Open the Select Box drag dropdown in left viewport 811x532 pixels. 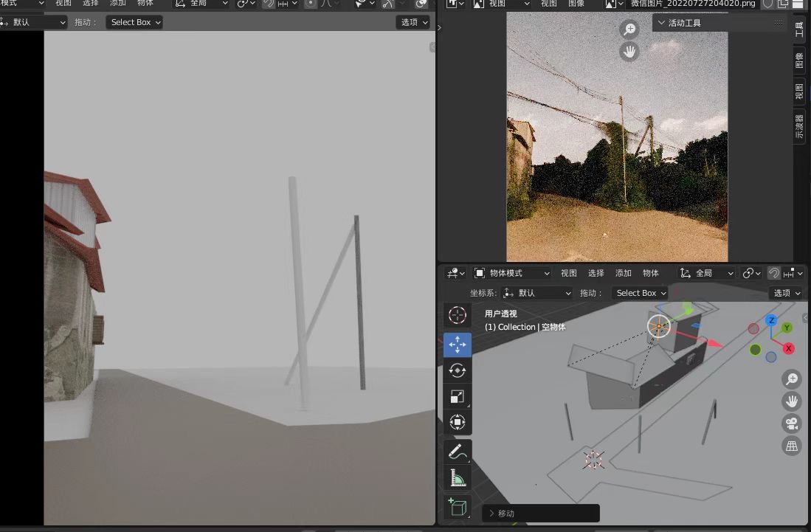coord(135,22)
